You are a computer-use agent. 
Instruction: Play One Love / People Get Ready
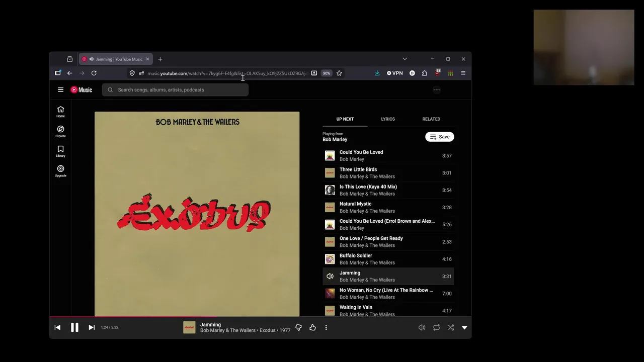pyautogui.click(x=388, y=242)
